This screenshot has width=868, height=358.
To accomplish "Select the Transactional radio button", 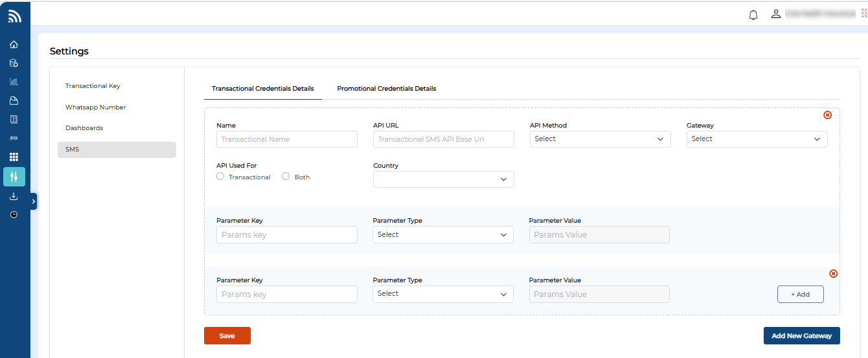I will coord(220,176).
